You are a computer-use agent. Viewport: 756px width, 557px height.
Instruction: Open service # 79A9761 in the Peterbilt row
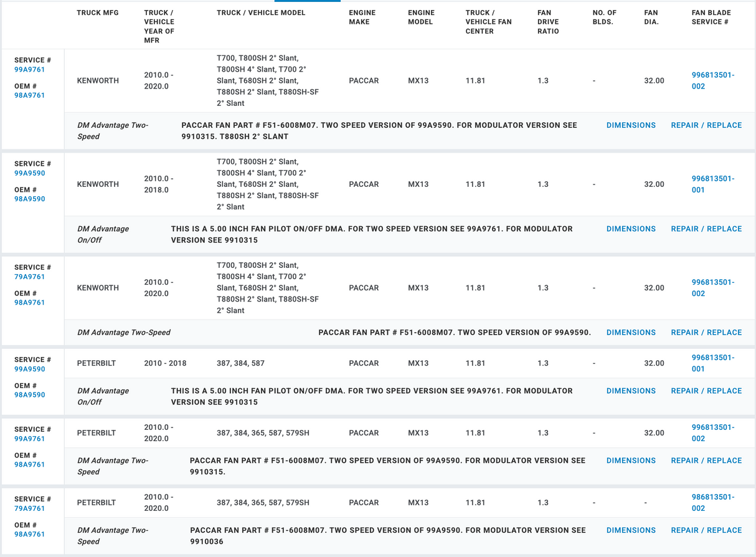[30, 508]
